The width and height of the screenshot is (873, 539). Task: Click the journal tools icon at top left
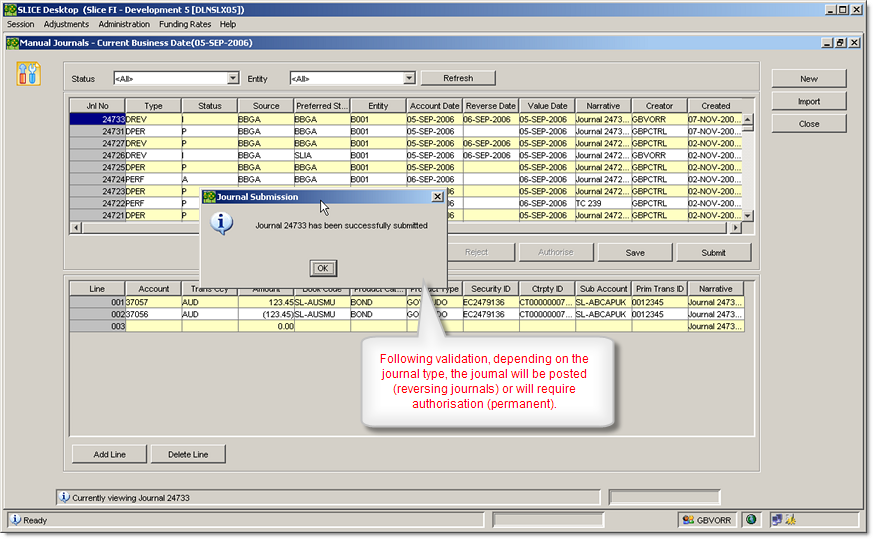[x=29, y=73]
